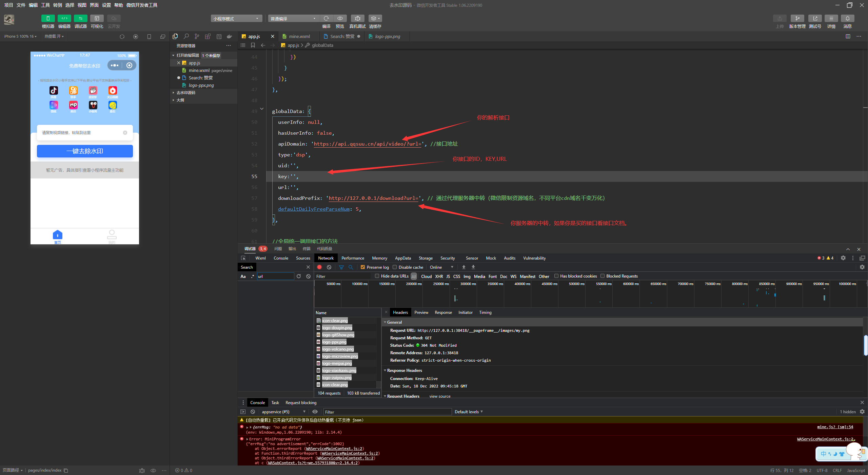Image resolution: width=868 pixels, height=475 pixels.
Task: Toggle the debugger (调试器) panel button
Action: [x=80, y=18]
